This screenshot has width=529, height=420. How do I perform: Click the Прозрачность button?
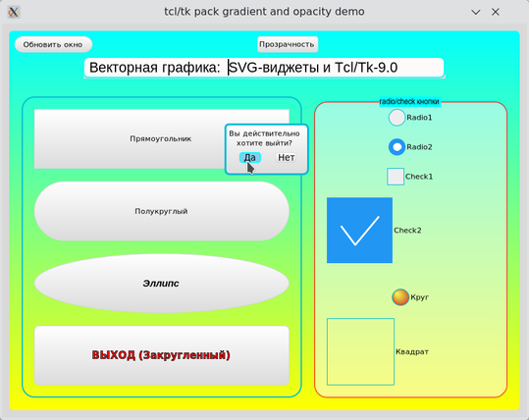pyautogui.click(x=288, y=44)
